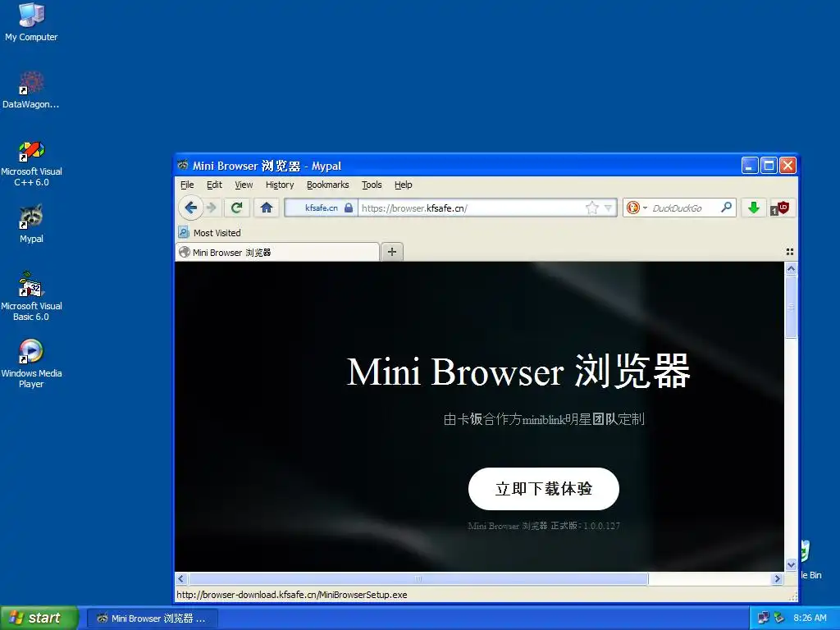The height and width of the screenshot is (630, 840).
Task: Open the View menu
Action: [x=244, y=185]
